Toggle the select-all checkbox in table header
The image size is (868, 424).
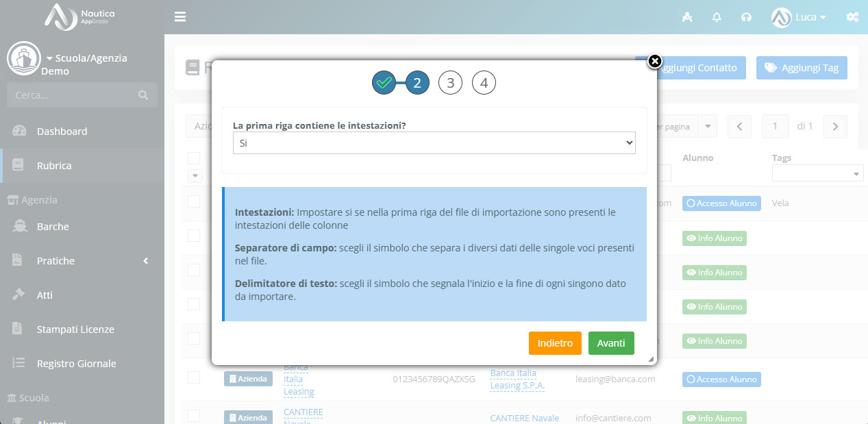(x=194, y=158)
